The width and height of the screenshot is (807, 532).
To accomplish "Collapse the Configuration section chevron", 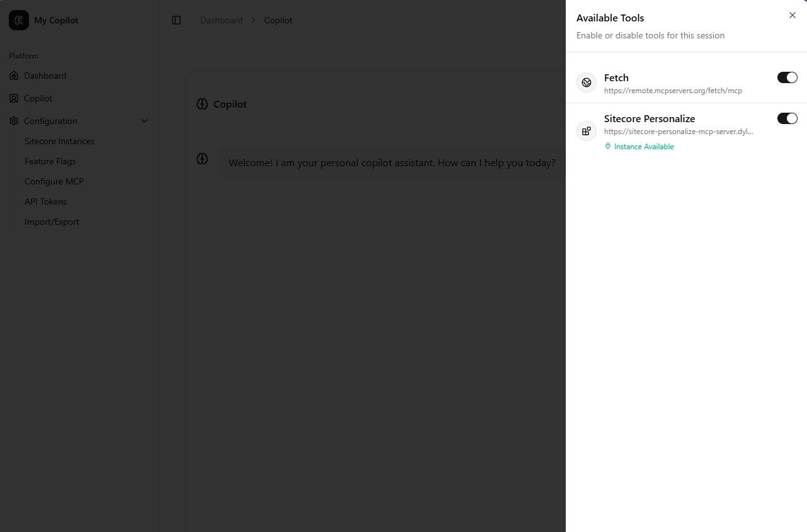I will [144, 121].
